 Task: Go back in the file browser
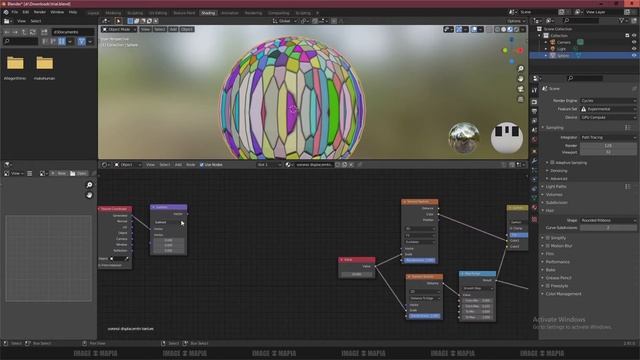(7, 32)
